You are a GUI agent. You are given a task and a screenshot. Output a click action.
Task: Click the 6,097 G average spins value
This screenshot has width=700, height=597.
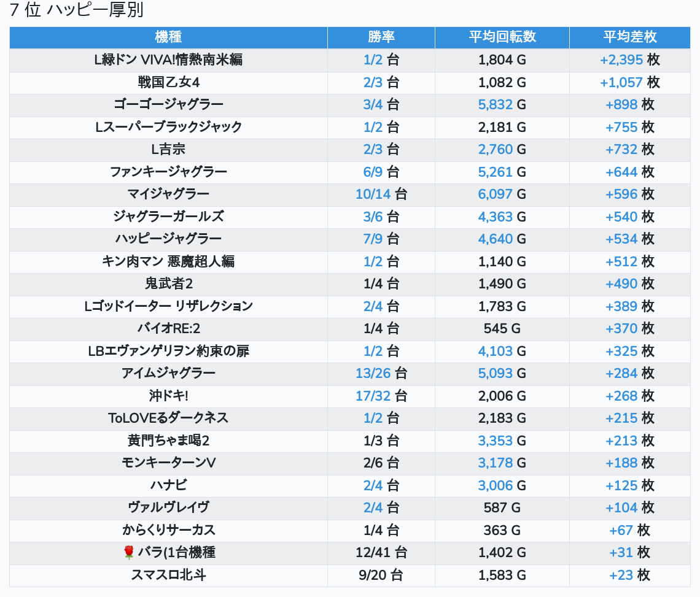(x=502, y=194)
